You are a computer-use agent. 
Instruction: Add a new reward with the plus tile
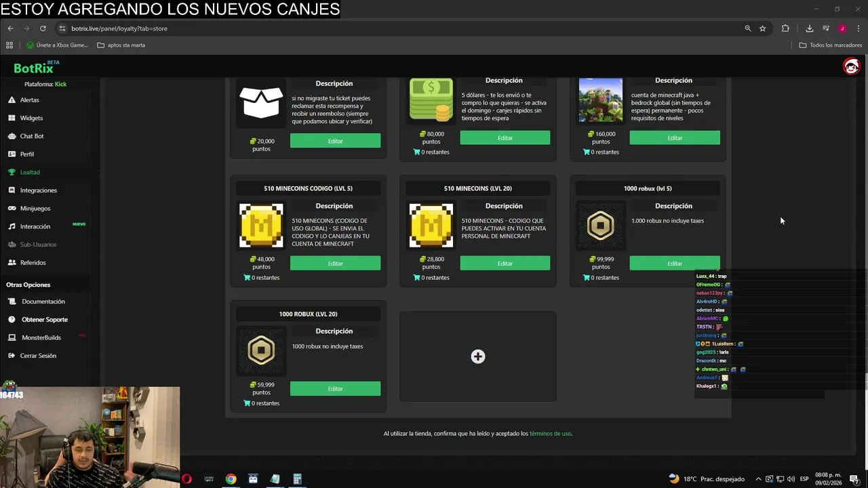[478, 357]
